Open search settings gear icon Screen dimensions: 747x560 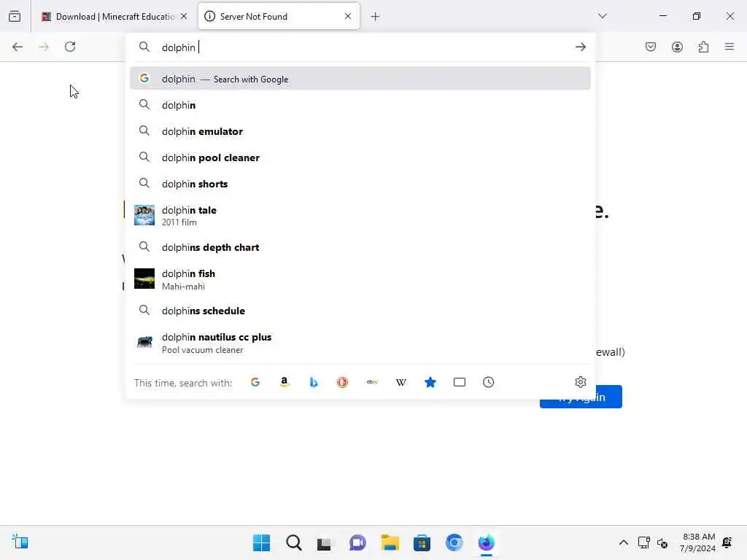click(580, 382)
